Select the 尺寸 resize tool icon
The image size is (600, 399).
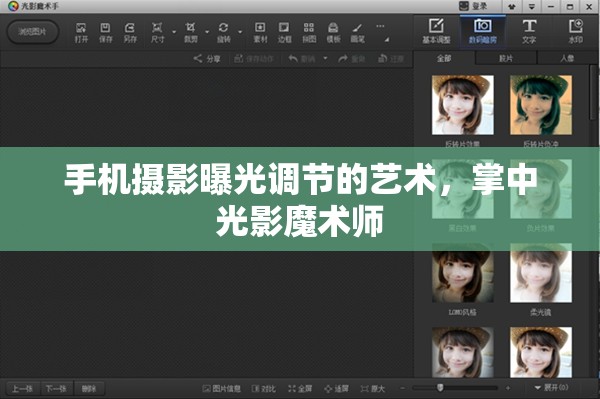pyautogui.click(x=157, y=32)
